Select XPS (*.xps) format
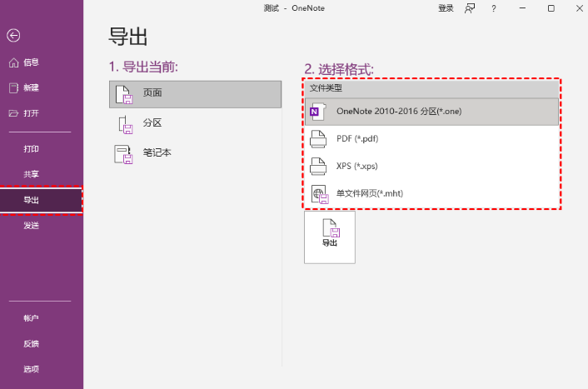The width and height of the screenshot is (588, 389). point(431,167)
